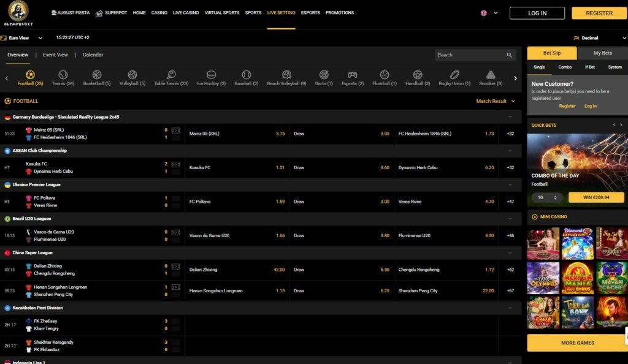Bet on Draw at 3.60 for Kasuka FC
Viewport: 628px width, 364px height.
[341, 168]
